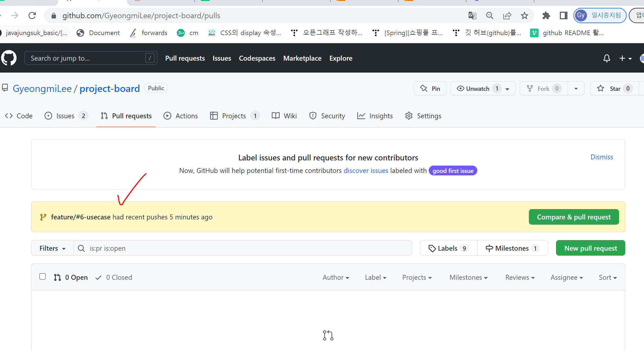Toggle the browser side panel icon

click(x=564, y=15)
